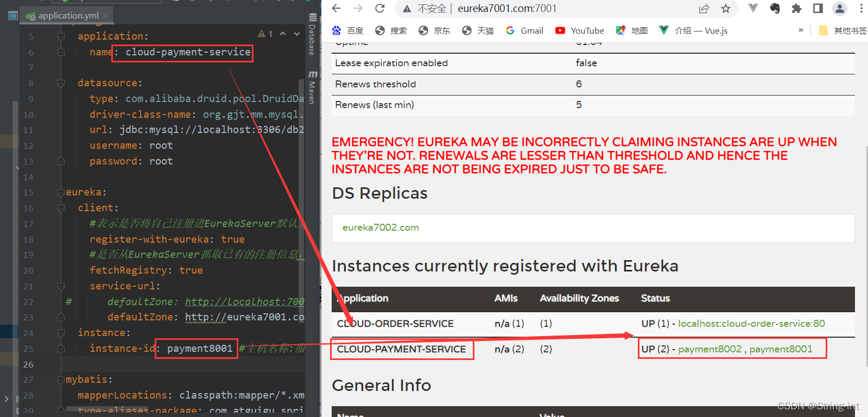
Task: Ctrl-click the http://eureka7001 defaultZone URL
Action: (x=245, y=317)
